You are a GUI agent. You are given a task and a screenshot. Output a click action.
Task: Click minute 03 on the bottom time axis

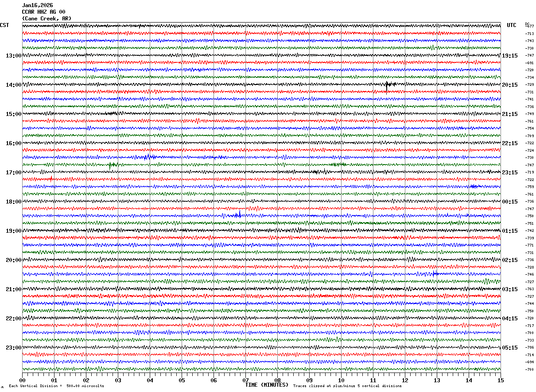pyautogui.click(x=118, y=380)
